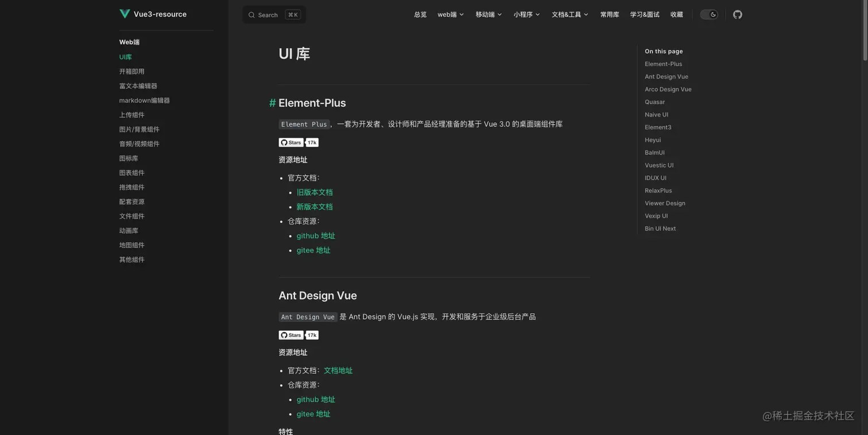Click the Element-Plus heading anchor hash
The height and width of the screenshot is (435, 868).
[273, 103]
